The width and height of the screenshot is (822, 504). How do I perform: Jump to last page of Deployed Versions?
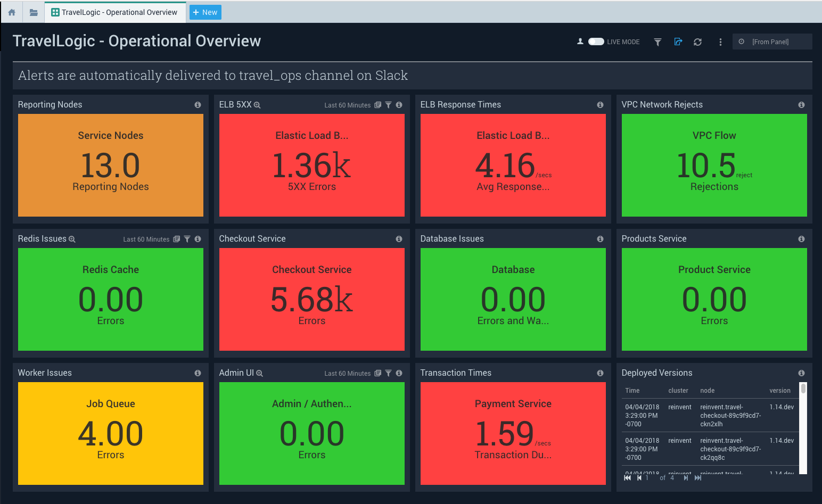(698, 478)
